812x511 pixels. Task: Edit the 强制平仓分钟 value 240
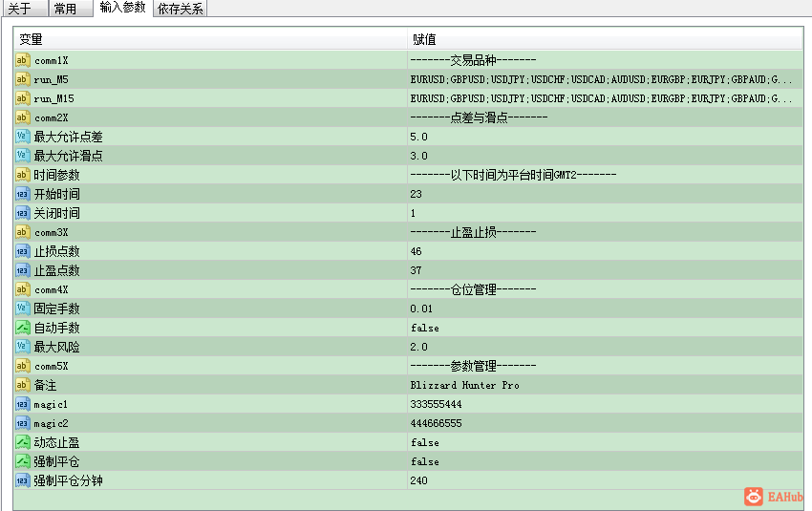pyautogui.click(x=419, y=480)
